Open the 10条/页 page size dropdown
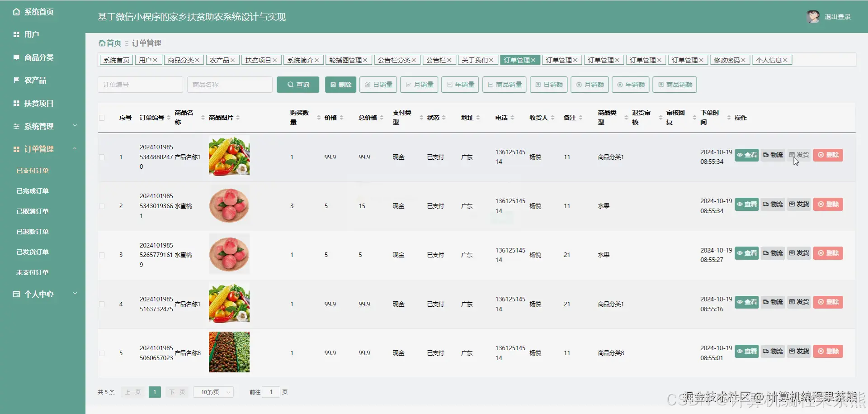868x414 pixels. pos(213,392)
